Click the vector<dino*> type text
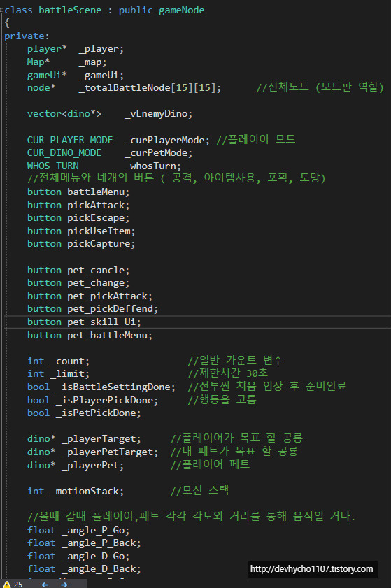Screen dimensions: 391x588 [x=64, y=114]
